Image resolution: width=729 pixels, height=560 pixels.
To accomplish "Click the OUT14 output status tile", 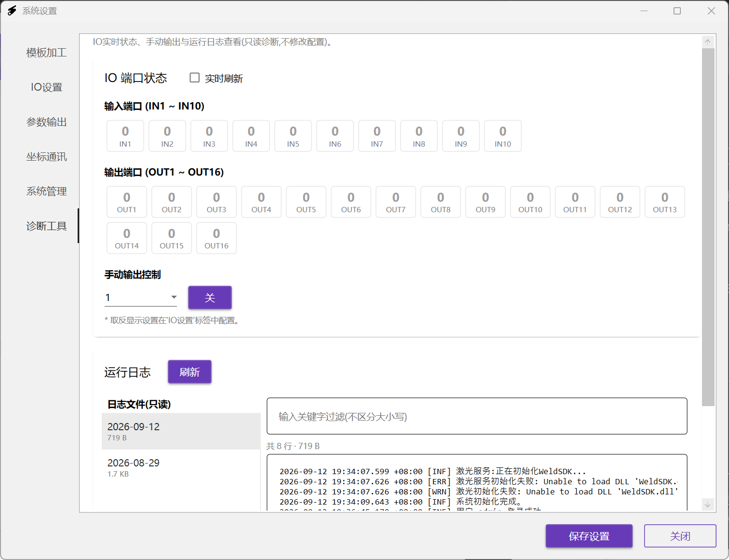I will 127,238.
